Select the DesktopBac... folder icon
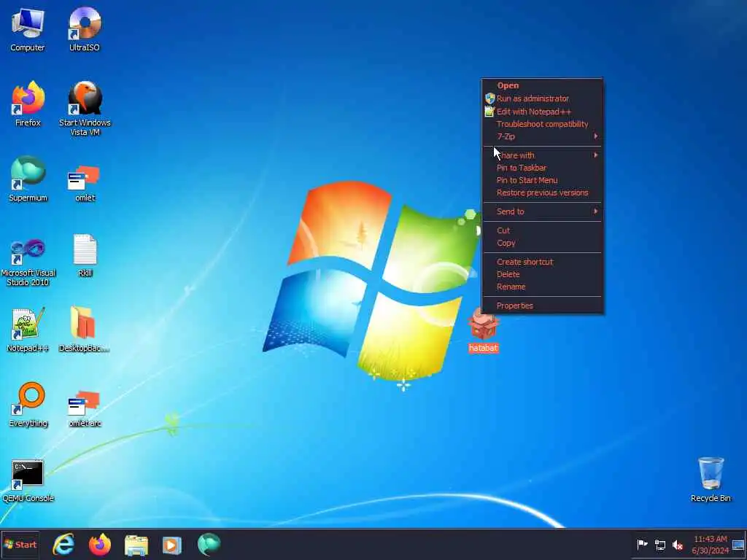 (84, 330)
